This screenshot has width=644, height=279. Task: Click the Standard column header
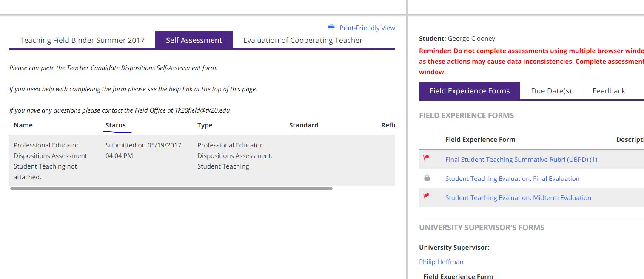303,125
